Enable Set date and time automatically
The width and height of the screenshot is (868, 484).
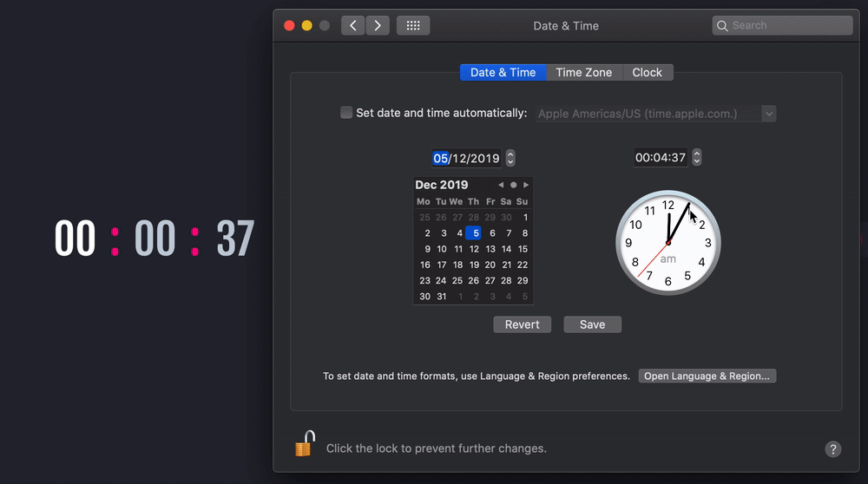[346, 113]
